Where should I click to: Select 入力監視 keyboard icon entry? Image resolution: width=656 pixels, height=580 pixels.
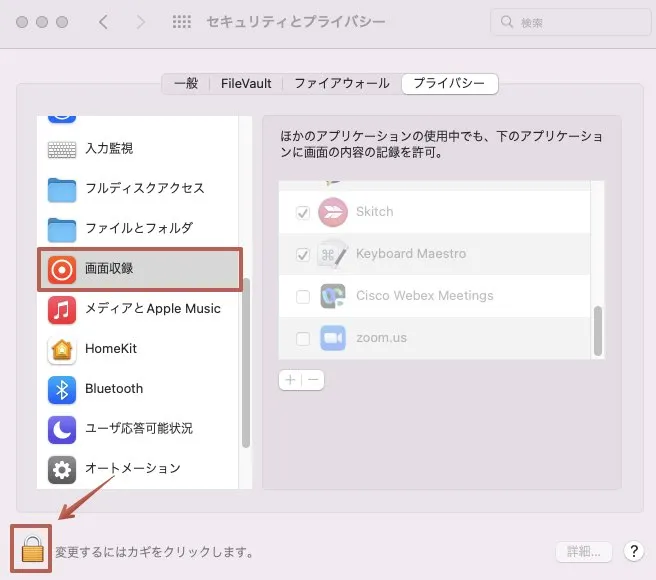pyautogui.click(x=62, y=149)
